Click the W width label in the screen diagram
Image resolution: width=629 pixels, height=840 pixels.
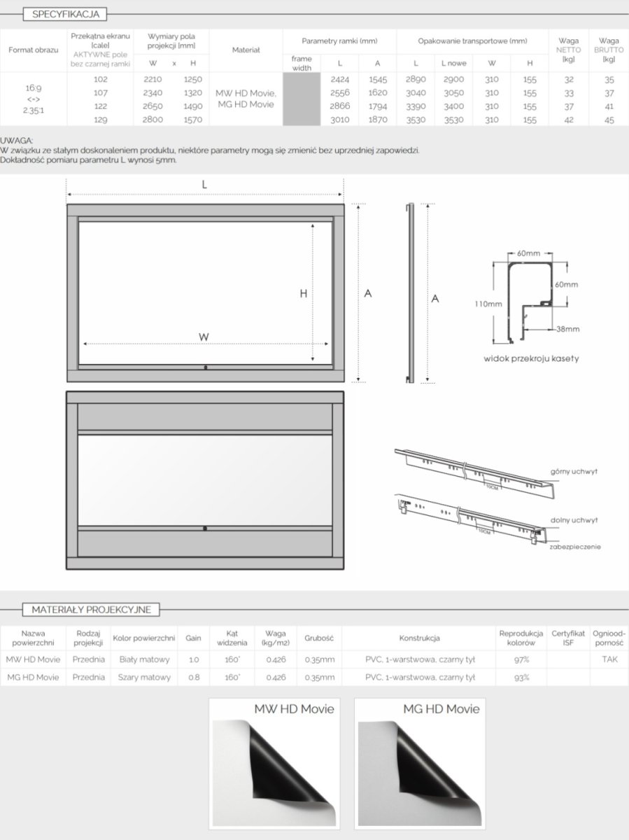click(204, 337)
